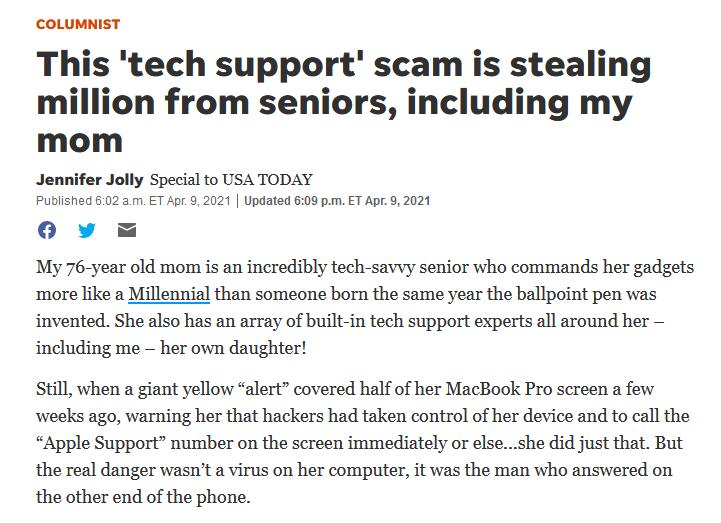
Task: Click the 'tech support' phrase in the headline
Action: (x=239, y=64)
